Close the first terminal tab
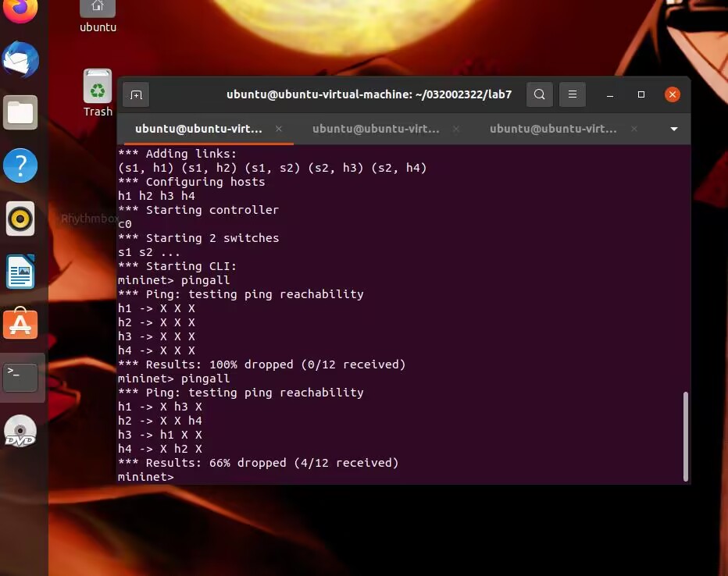This screenshot has width=728, height=576. pos(279,129)
